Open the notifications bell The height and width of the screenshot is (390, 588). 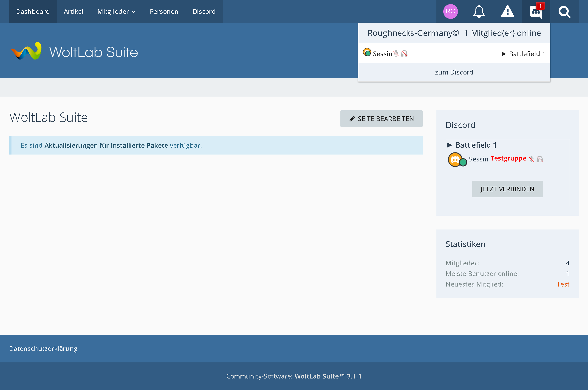(479, 11)
